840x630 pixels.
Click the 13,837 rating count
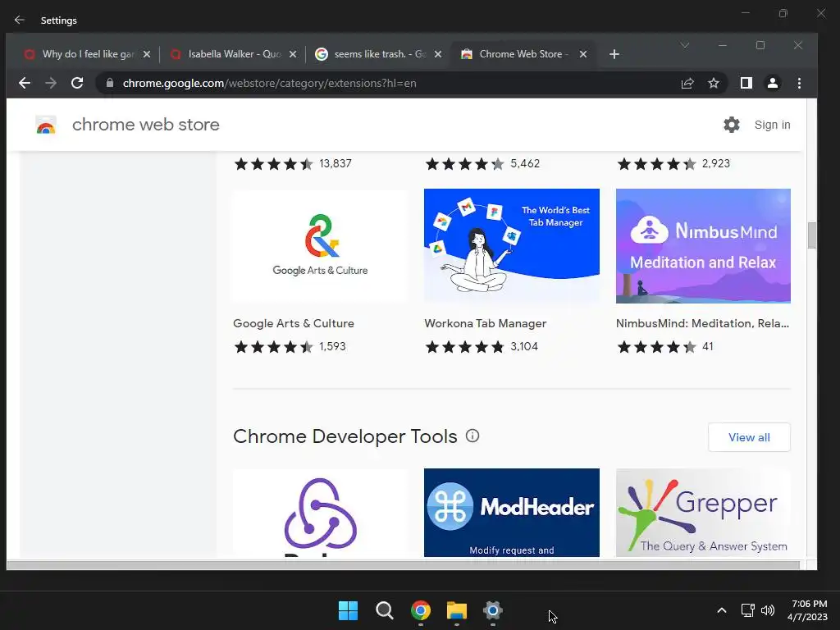(336, 163)
